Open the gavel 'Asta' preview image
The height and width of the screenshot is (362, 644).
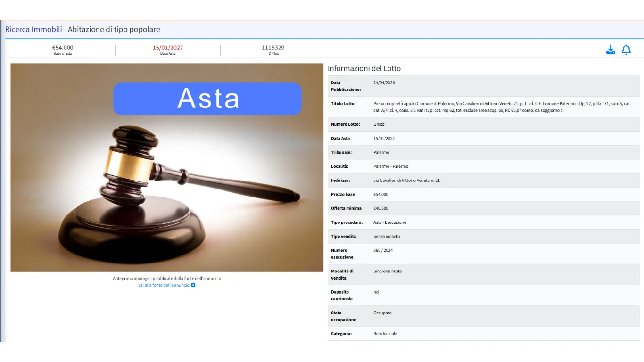(x=167, y=167)
